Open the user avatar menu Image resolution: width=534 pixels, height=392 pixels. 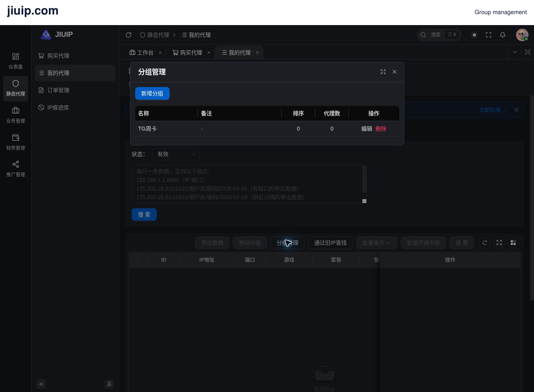coord(522,35)
